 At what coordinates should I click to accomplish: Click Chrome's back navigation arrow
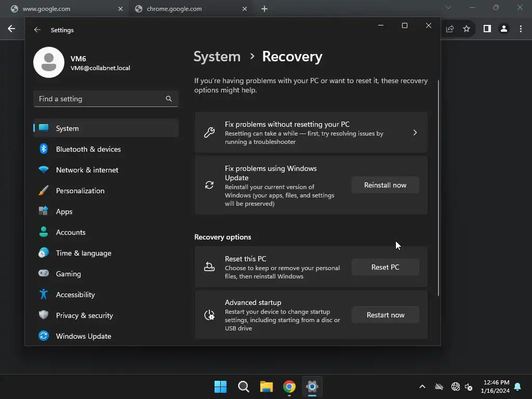11,29
